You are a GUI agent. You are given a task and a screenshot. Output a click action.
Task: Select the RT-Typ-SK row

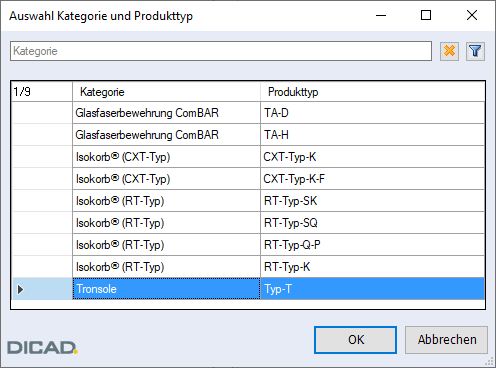click(x=248, y=201)
